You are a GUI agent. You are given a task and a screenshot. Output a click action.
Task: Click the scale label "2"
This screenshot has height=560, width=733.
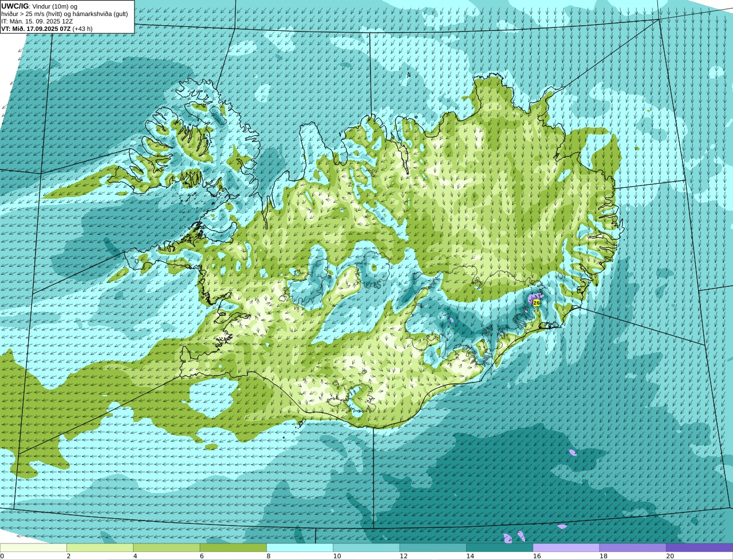click(x=68, y=556)
